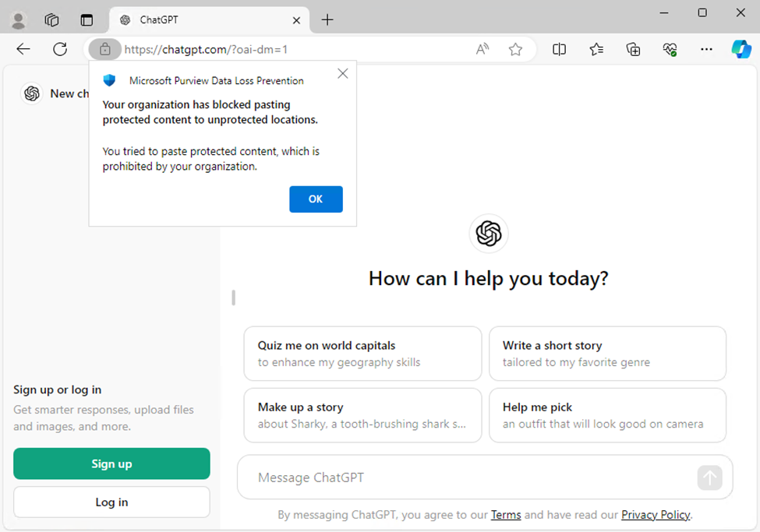Open the Privacy Policy link
760x532 pixels.
pyautogui.click(x=656, y=515)
